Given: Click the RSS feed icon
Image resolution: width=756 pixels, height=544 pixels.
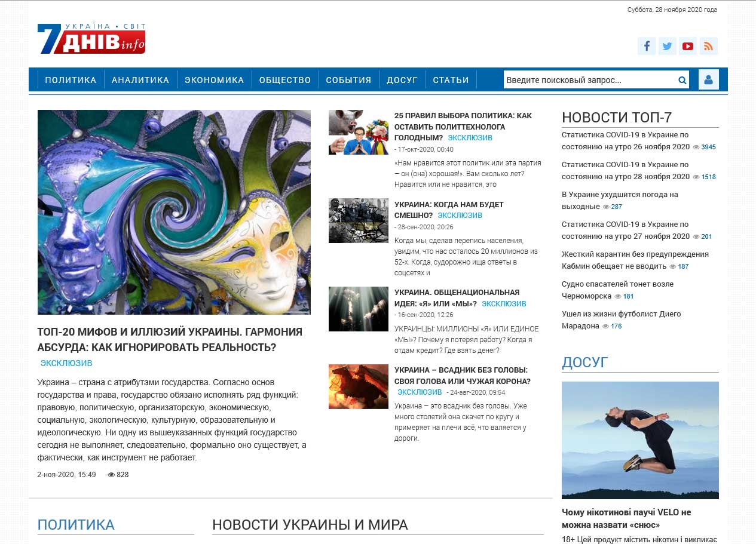Looking at the screenshot, I should [709, 45].
